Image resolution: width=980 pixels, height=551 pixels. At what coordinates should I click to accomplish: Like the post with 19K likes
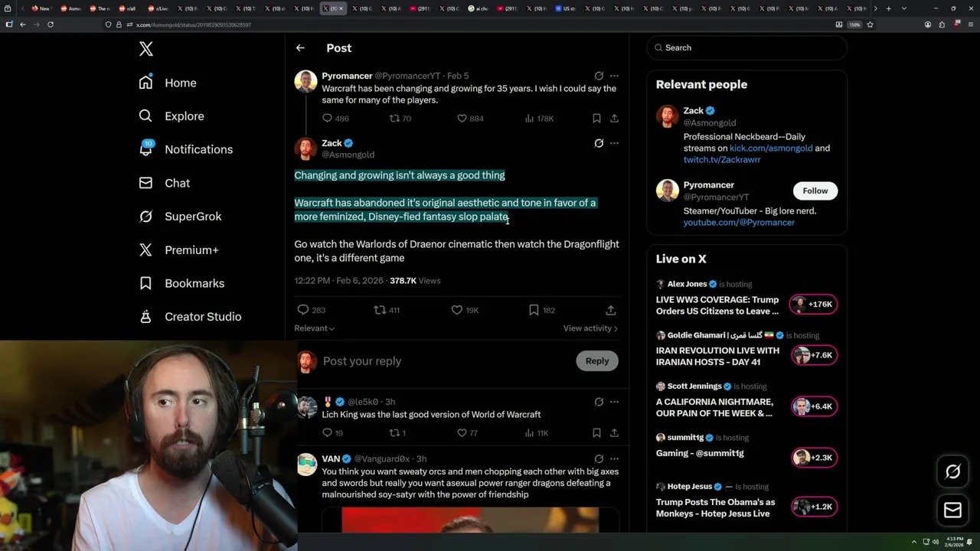click(x=457, y=310)
